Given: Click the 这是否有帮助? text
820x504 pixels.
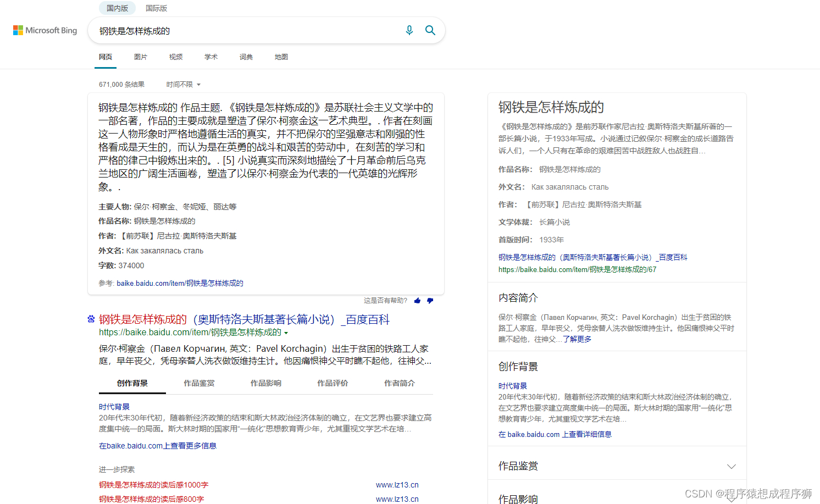Looking at the screenshot, I should point(385,301).
